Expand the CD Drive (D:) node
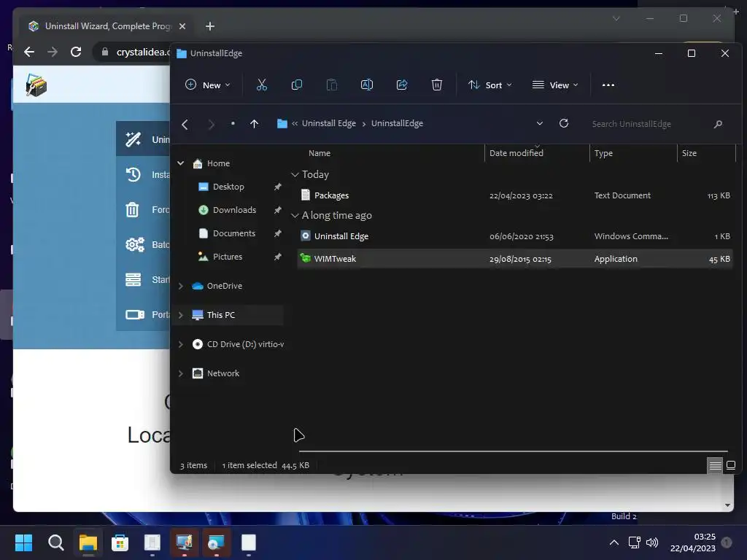Viewport: 747px width, 560px height. pyautogui.click(x=181, y=344)
